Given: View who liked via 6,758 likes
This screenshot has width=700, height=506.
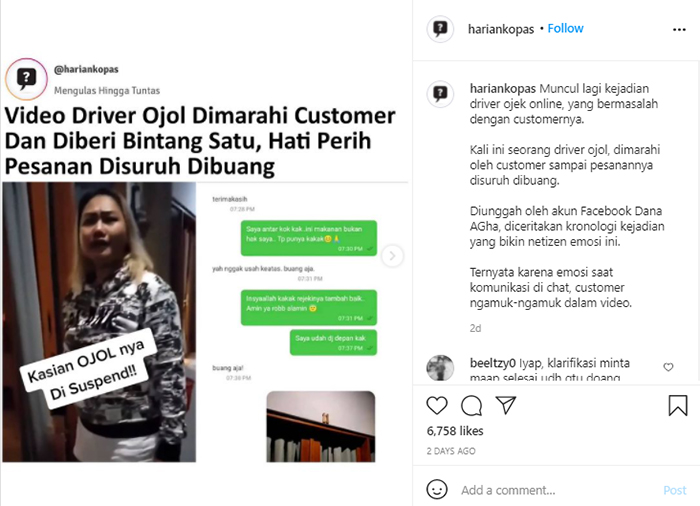Looking at the screenshot, I should pyautogui.click(x=455, y=431).
